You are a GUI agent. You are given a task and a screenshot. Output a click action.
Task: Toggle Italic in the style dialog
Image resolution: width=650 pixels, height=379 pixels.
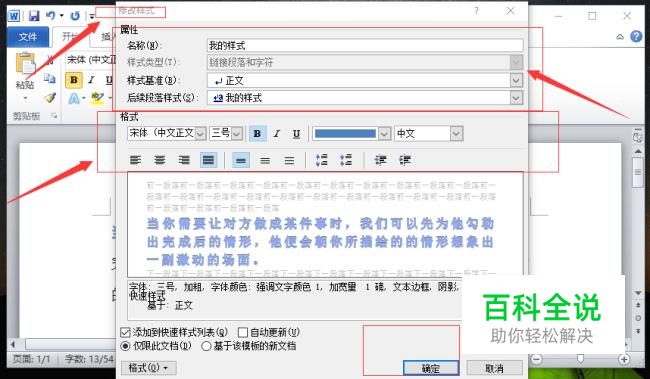click(x=276, y=134)
